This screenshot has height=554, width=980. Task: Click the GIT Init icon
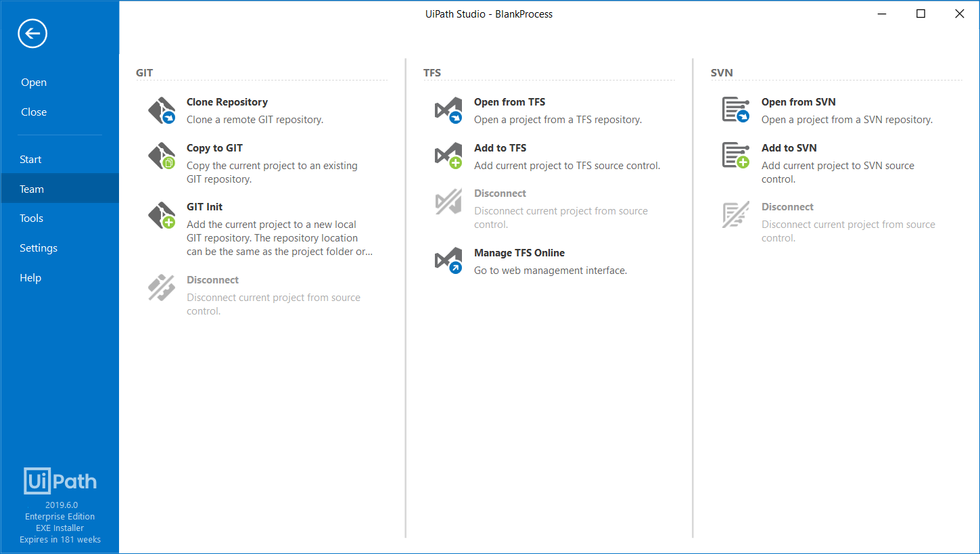(162, 216)
